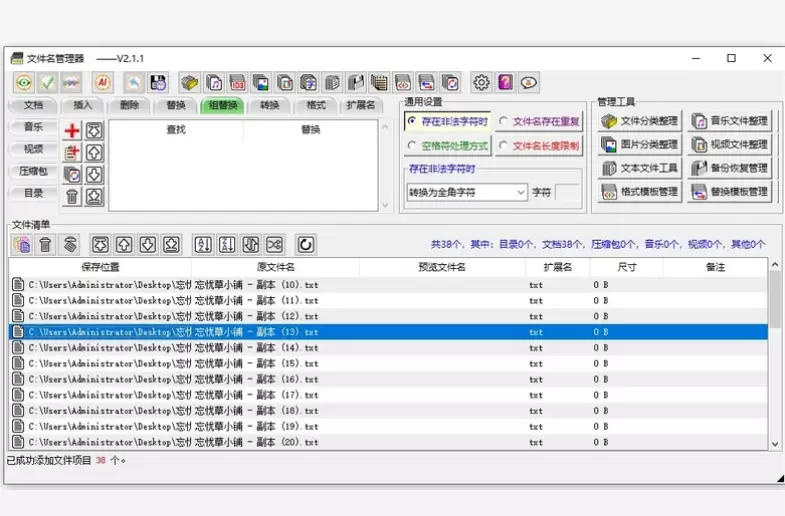Click the 格式模板管理 button
The height and width of the screenshot is (516, 785).
click(639, 192)
